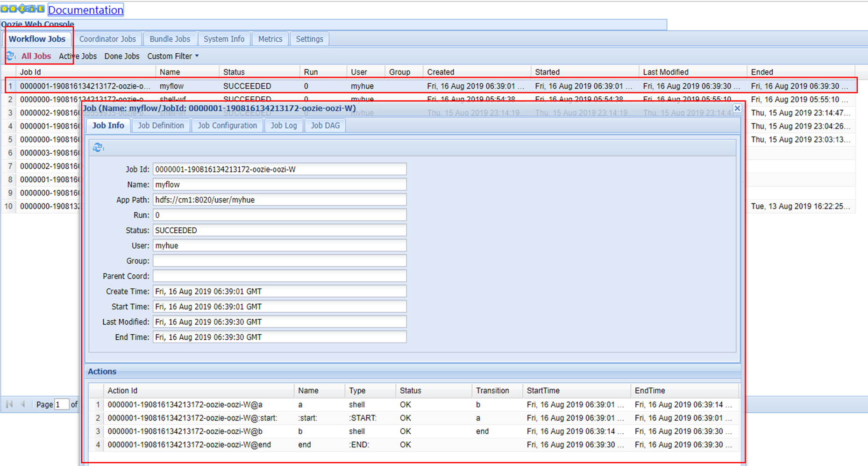Close the myflow job dialog
Viewport: 868px width, 466px height.
(737, 108)
